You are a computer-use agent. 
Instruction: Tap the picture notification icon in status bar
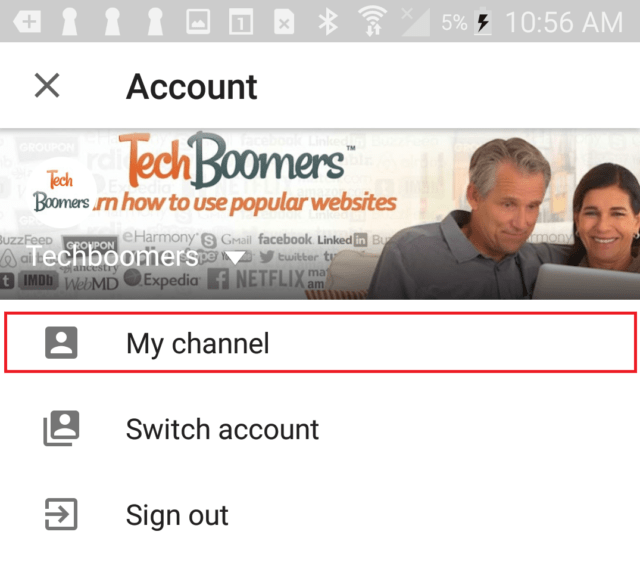(x=198, y=22)
